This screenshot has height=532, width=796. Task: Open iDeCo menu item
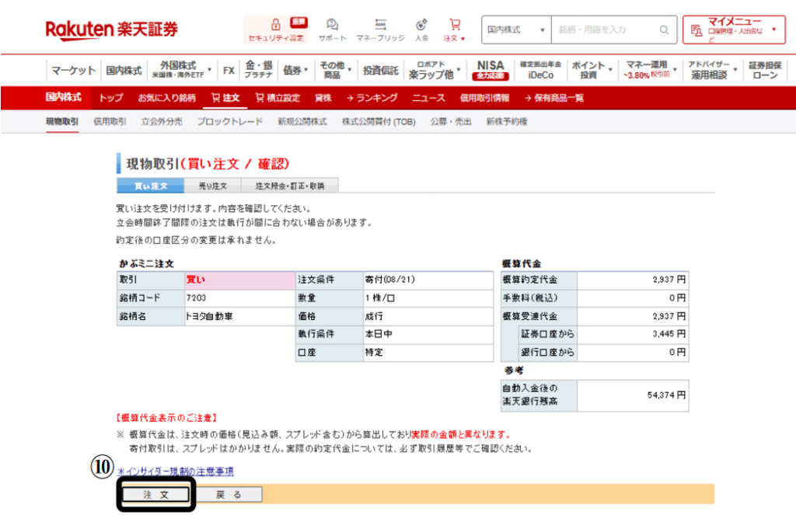click(541, 70)
